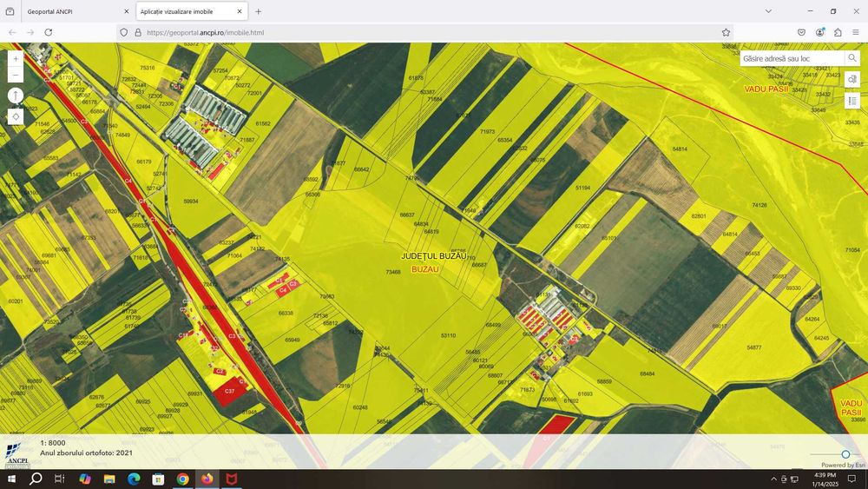
Task: Reset map orientation with compass button
Action: (x=16, y=96)
